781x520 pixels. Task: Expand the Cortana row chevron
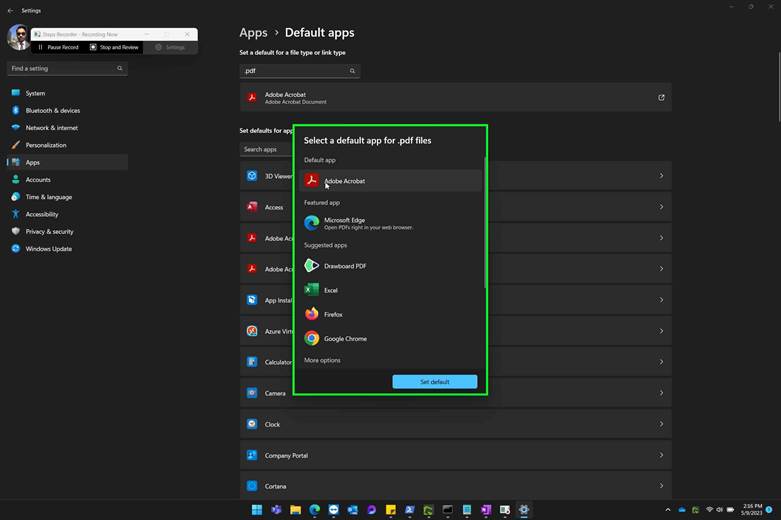(661, 486)
